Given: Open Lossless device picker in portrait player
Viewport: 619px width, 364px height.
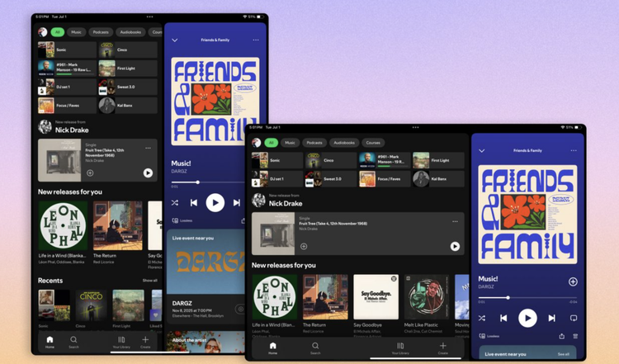Looking at the screenshot, I should [182, 220].
